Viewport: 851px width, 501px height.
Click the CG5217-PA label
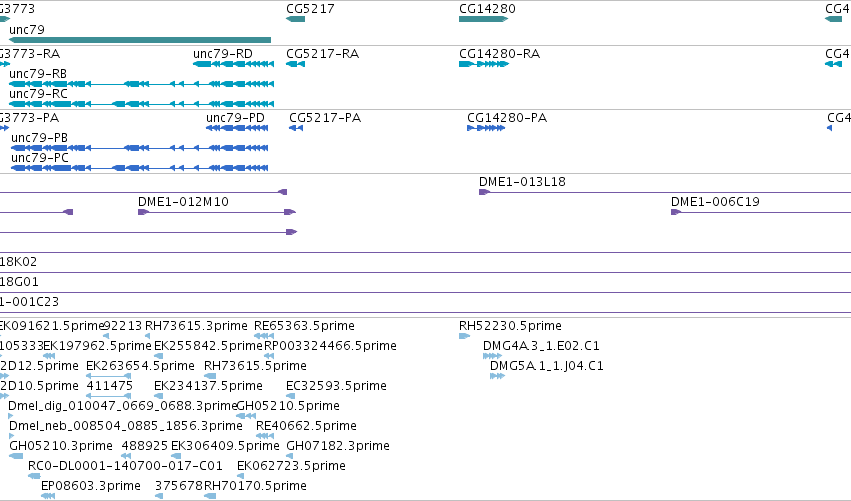(x=325, y=118)
